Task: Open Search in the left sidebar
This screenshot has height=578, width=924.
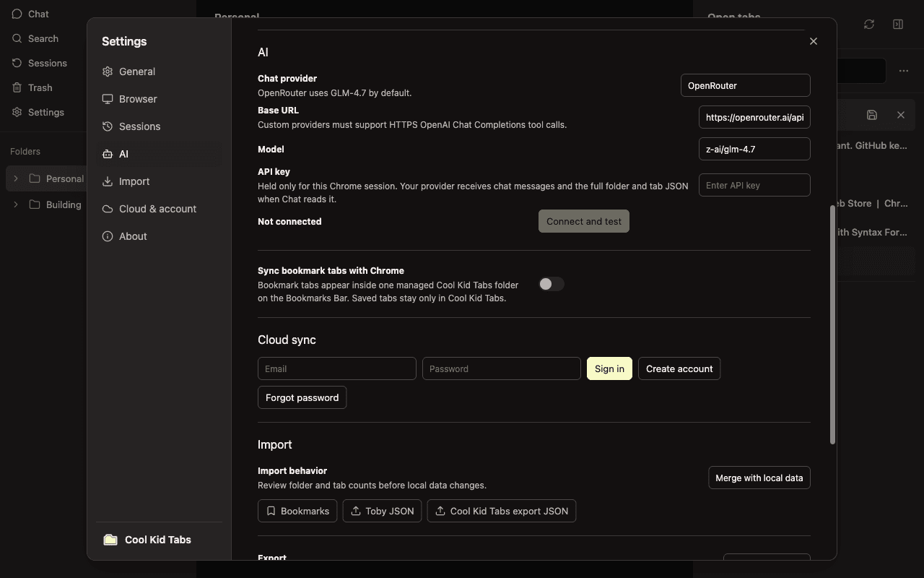Action: point(43,38)
